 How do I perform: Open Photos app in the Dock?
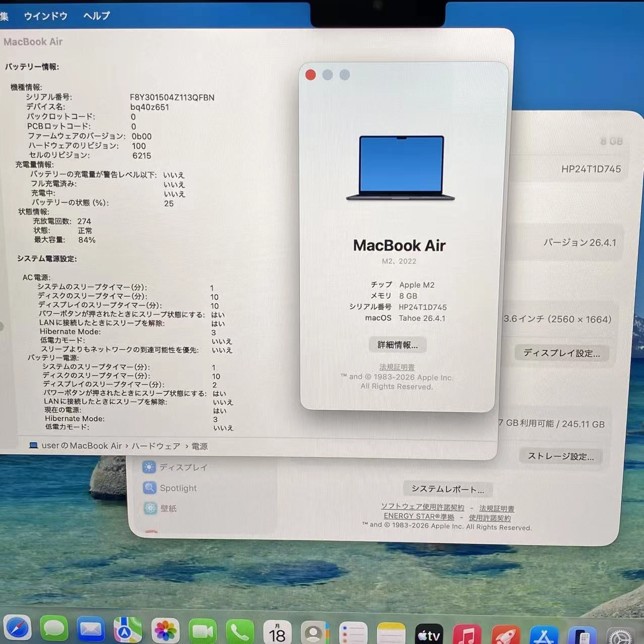click(x=165, y=631)
